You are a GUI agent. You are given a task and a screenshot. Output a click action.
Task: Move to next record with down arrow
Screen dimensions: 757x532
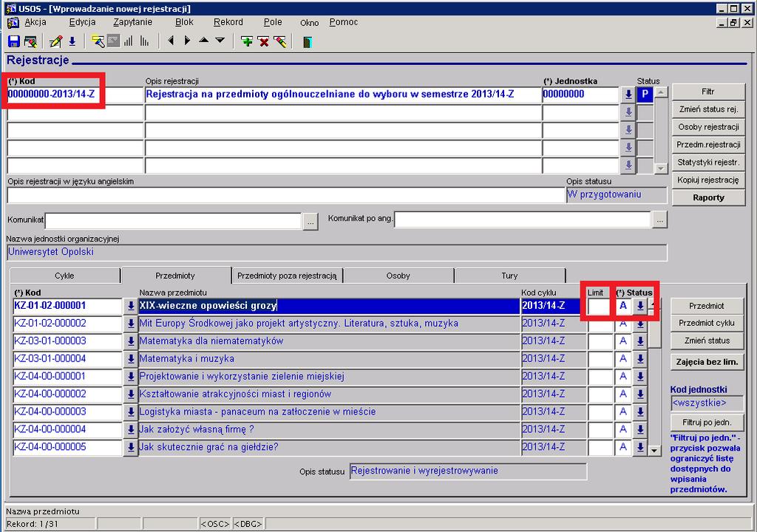point(220,41)
